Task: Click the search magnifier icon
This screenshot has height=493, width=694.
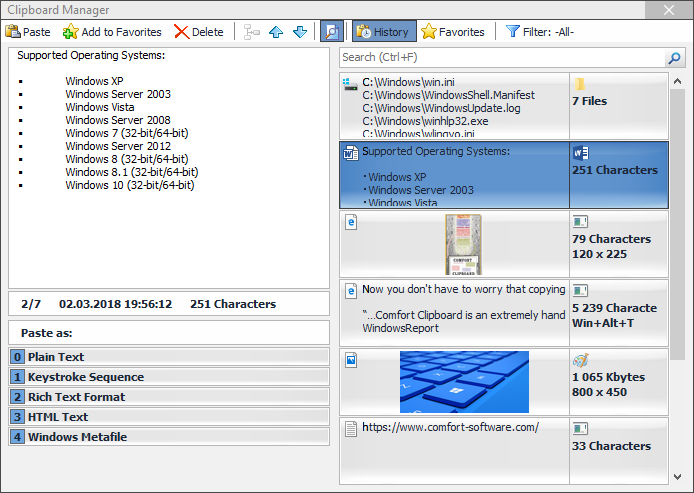Action: [x=675, y=58]
